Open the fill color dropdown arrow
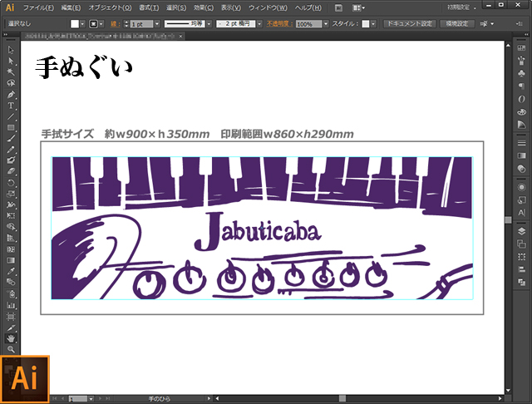532x404 pixels. click(82, 24)
